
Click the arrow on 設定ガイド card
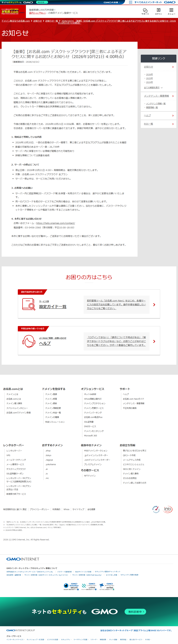pyautogui.click(x=154, y=305)
